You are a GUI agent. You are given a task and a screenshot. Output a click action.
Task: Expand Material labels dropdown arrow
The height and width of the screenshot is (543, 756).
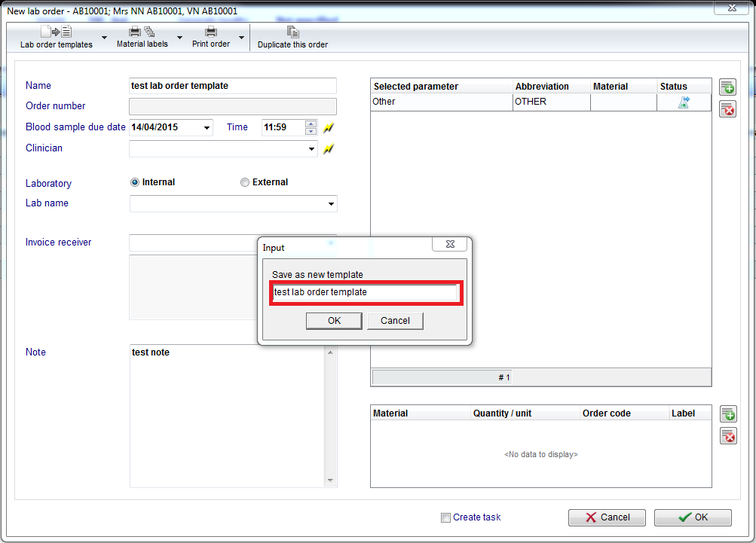180,38
